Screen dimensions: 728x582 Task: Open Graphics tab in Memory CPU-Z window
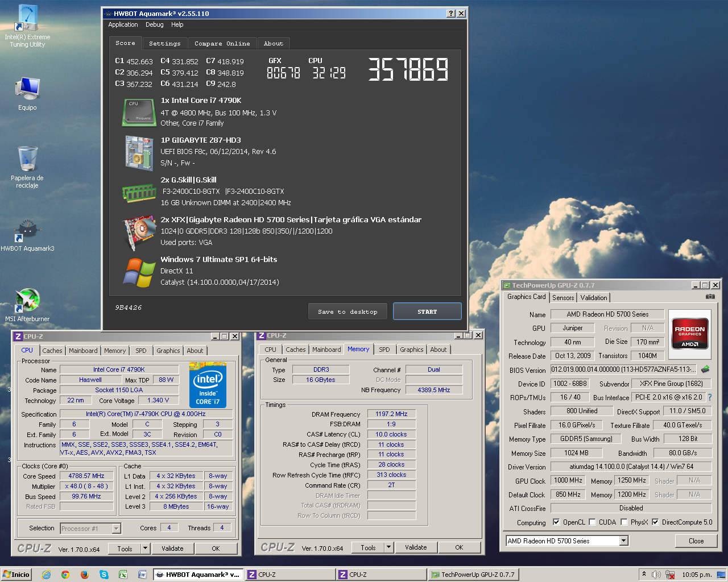pyautogui.click(x=412, y=350)
